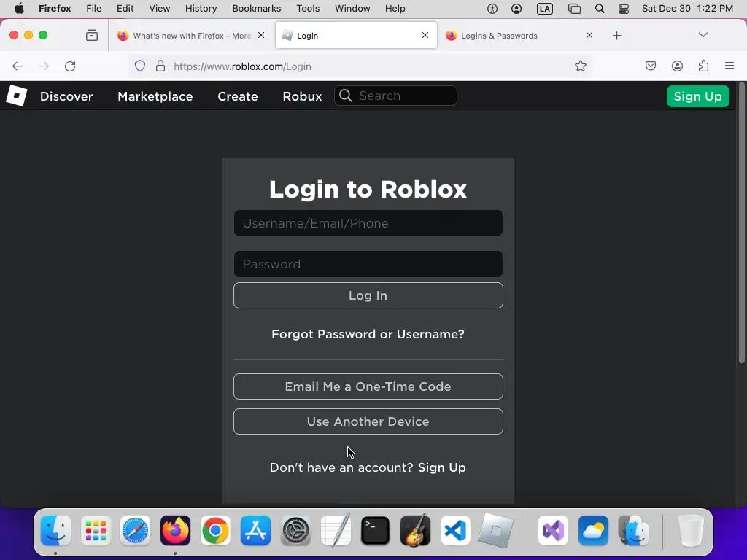This screenshot has width=747, height=560.
Task: Click the Password field
Action: coord(368,264)
